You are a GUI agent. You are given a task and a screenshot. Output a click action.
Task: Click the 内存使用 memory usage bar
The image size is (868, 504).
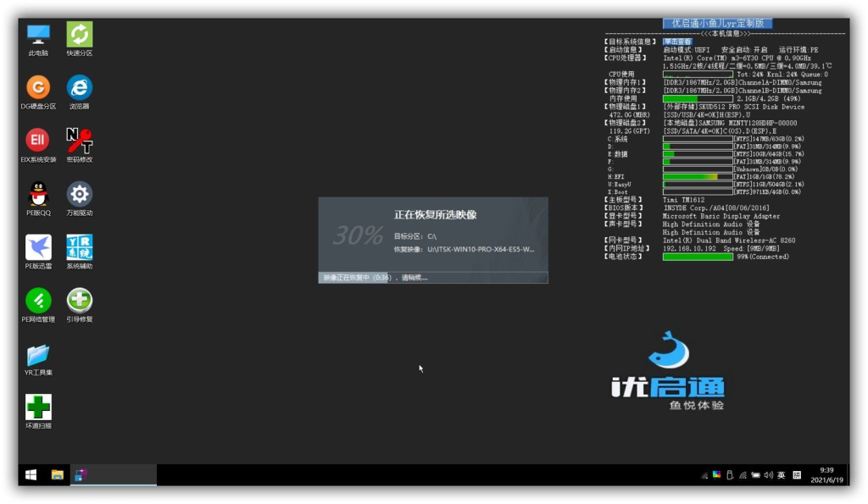[x=698, y=98]
